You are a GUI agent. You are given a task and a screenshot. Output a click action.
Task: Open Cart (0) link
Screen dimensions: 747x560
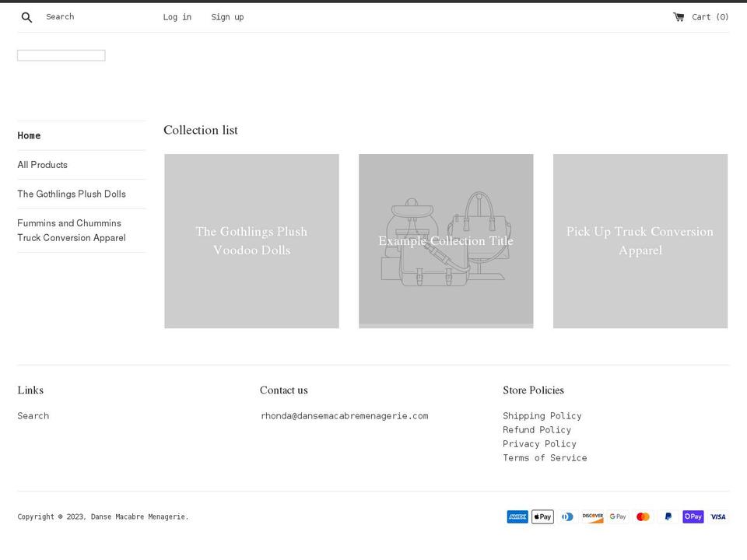[701, 17]
